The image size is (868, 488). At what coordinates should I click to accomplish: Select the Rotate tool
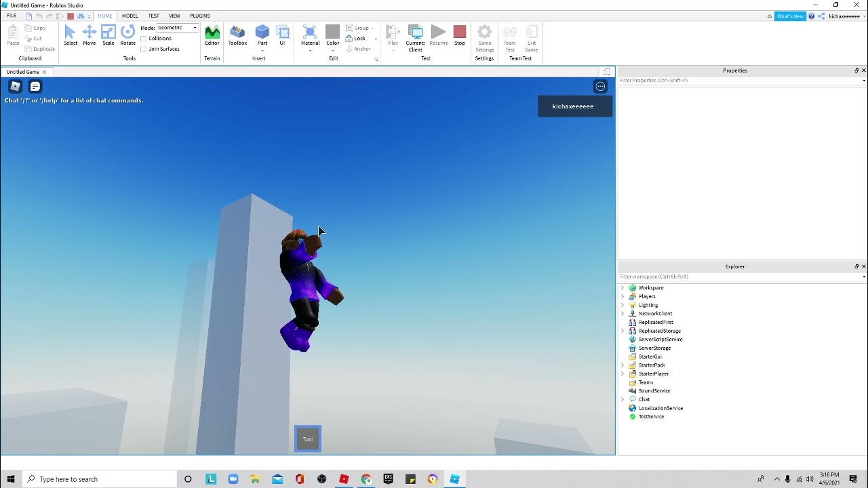[x=127, y=35]
